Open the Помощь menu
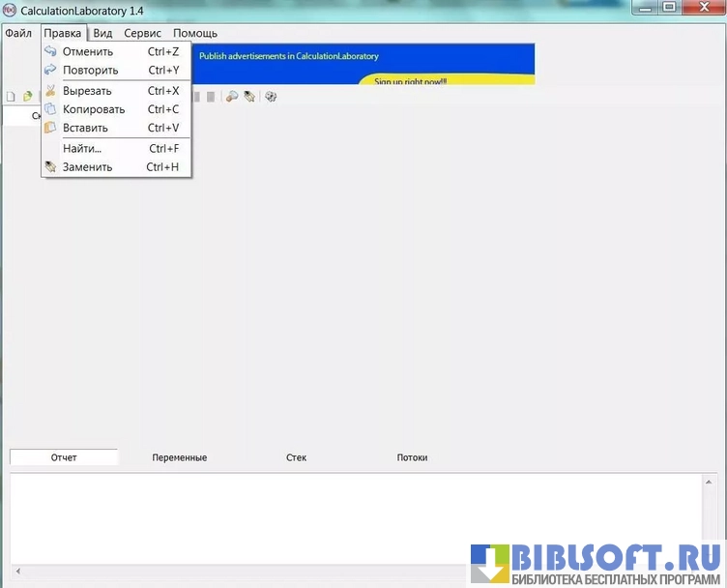 click(x=195, y=33)
